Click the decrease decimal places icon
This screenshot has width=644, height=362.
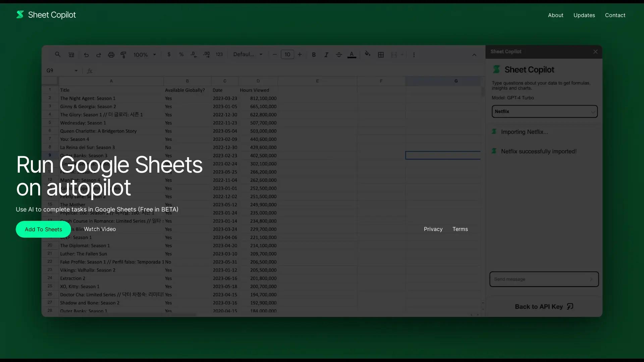[x=194, y=54]
